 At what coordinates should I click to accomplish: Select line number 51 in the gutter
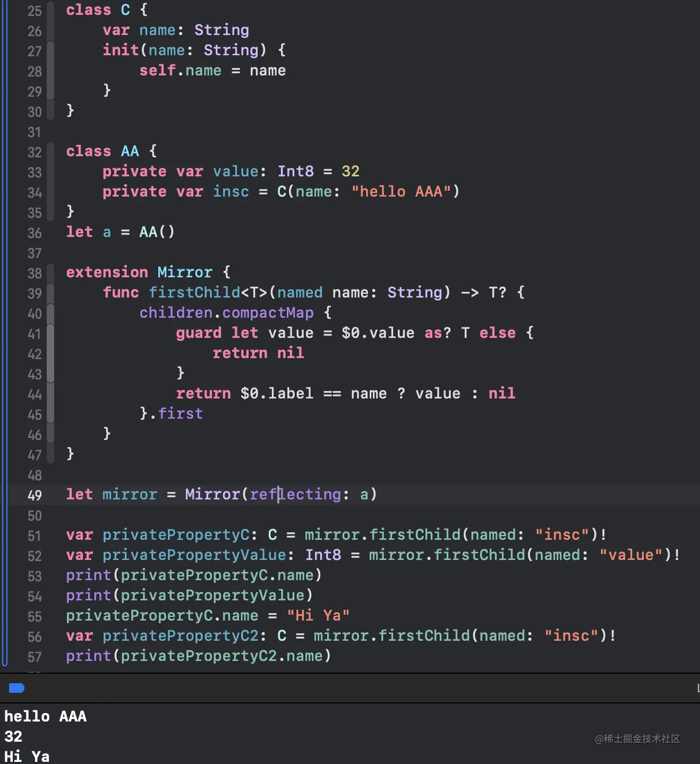click(x=35, y=536)
